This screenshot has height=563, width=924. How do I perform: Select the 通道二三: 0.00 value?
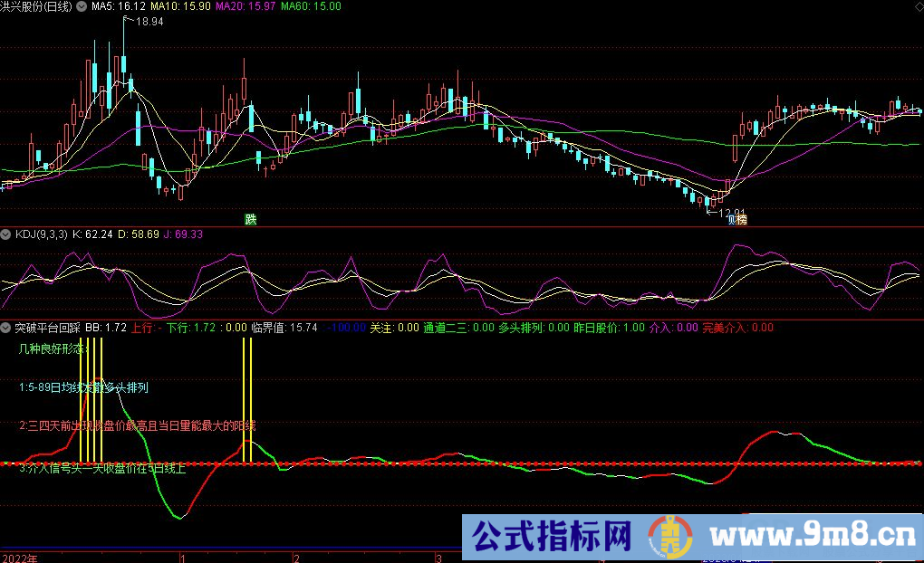[x=459, y=328]
